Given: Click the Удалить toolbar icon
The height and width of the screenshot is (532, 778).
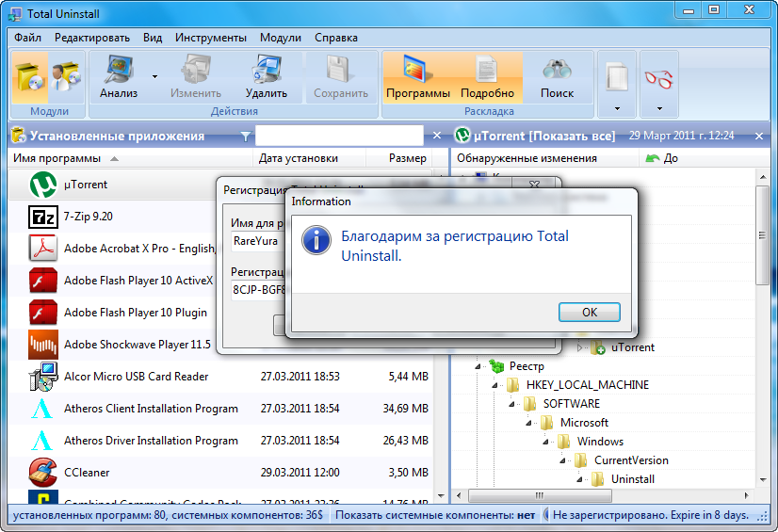Looking at the screenshot, I should (267, 77).
